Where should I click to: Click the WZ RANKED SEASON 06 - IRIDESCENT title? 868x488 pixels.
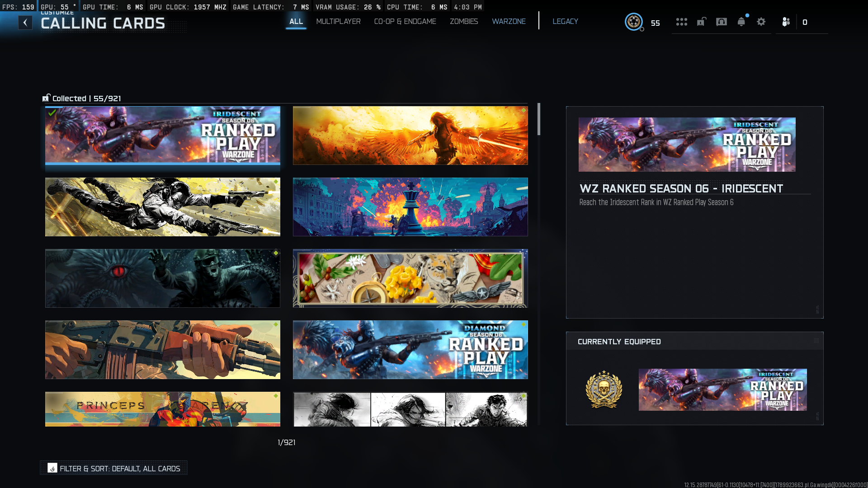point(681,188)
